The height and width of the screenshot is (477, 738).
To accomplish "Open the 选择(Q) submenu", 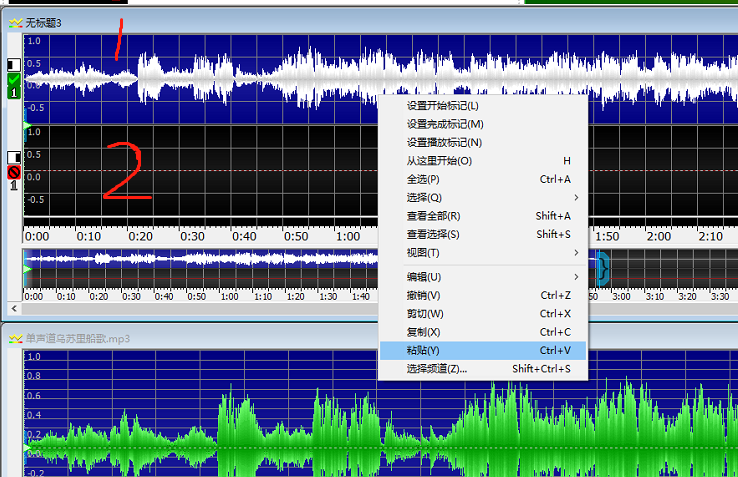I will coord(424,198).
